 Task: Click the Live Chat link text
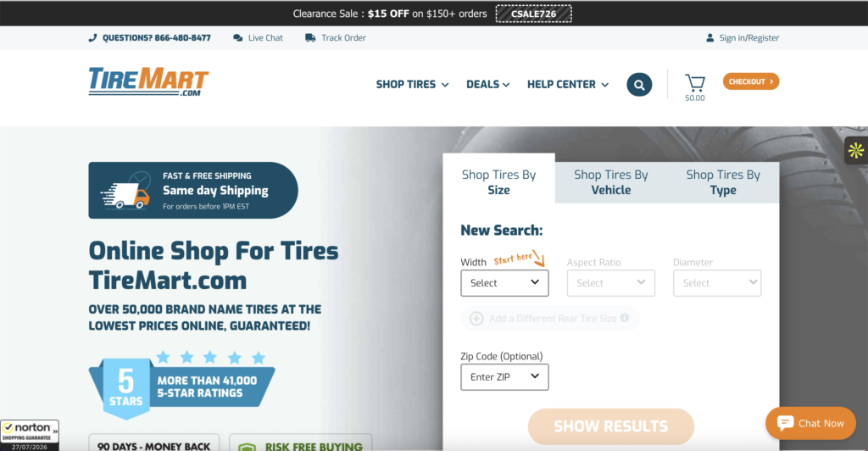pyautogui.click(x=265, y=37)
